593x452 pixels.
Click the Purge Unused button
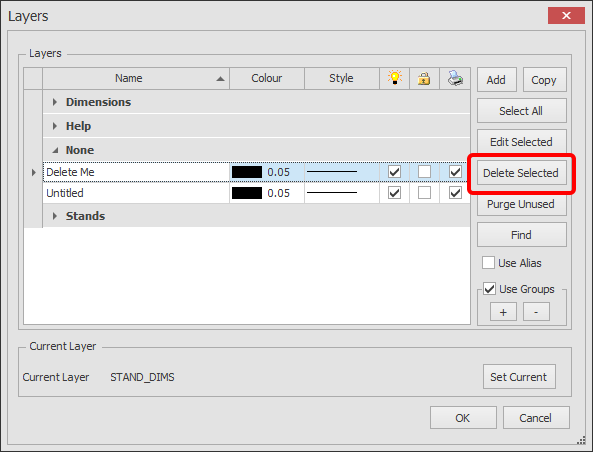[x=522, y=204]
